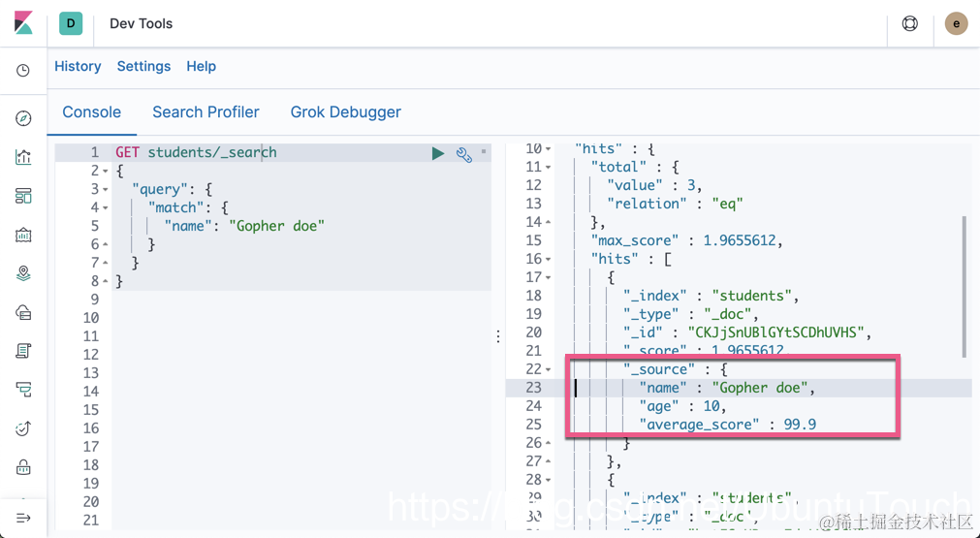Click the "relation" : "eq" response line
980x538 pixels.
coord(675,204)
